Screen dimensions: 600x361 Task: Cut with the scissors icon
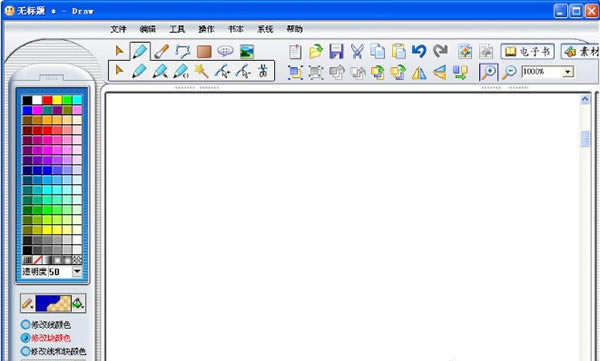pos(357,52)
